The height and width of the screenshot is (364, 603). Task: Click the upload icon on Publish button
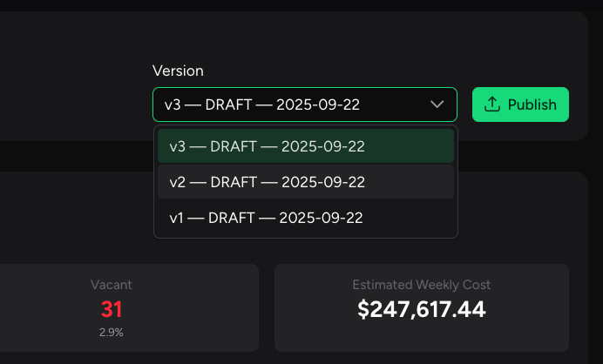click(492, 104)
